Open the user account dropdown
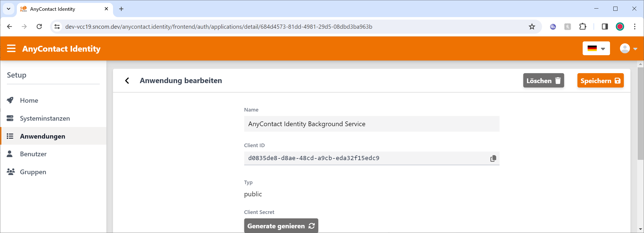 coord(628,49)
